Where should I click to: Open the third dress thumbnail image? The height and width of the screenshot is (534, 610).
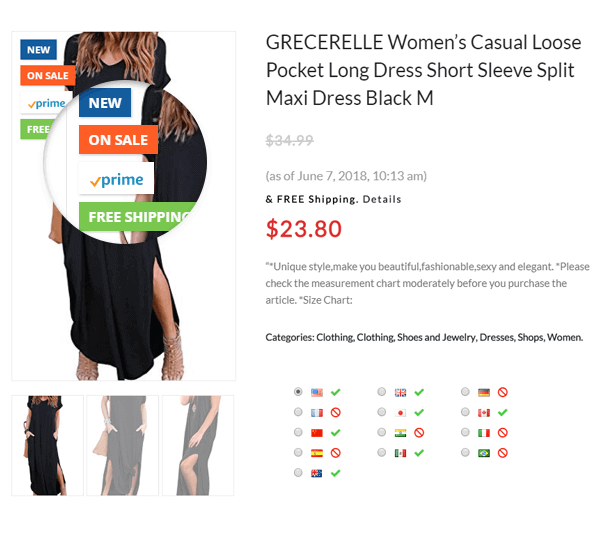click(198, 445)
